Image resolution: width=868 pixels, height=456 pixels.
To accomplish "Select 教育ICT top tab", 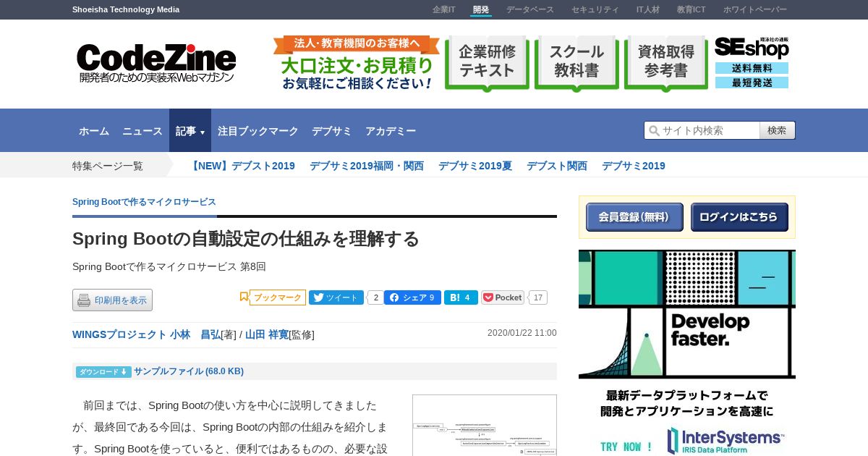I will (x=692, y=9).
